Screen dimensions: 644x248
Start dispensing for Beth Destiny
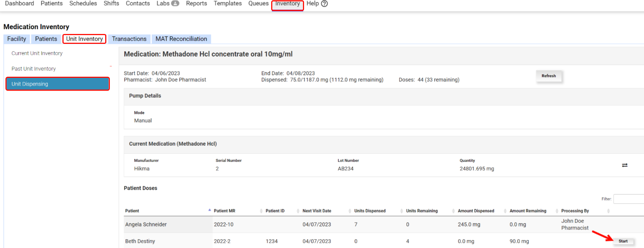tap(623, 241)
